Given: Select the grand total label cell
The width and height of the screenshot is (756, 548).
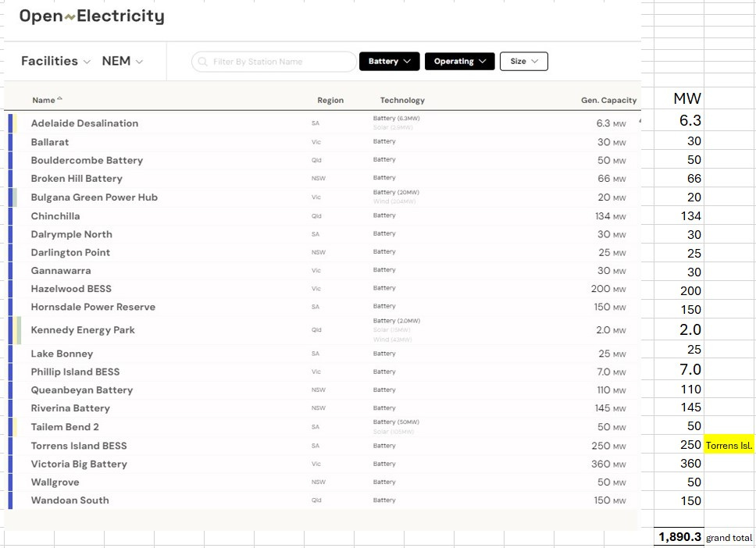Looking at the screenshot, I should tap(729, 538).
